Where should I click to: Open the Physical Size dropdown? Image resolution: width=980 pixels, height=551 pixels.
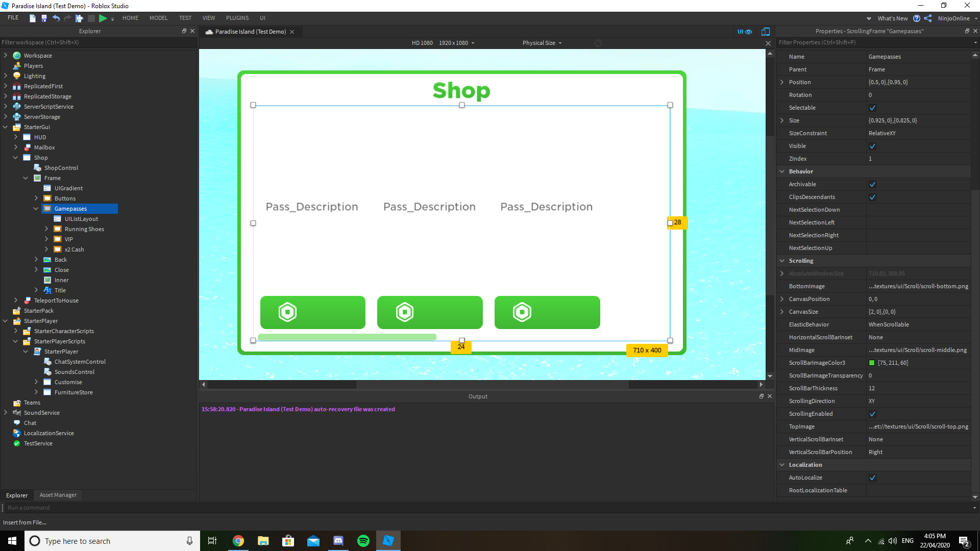coord(542,43)
